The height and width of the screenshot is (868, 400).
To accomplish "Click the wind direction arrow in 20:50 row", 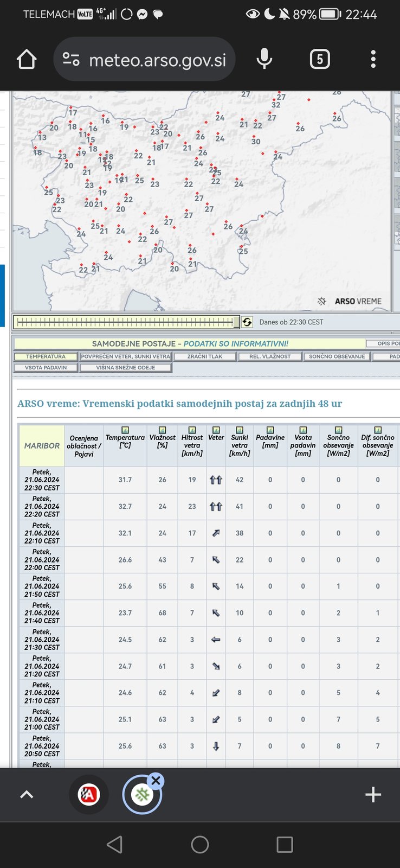I will (x=216, y=746).
